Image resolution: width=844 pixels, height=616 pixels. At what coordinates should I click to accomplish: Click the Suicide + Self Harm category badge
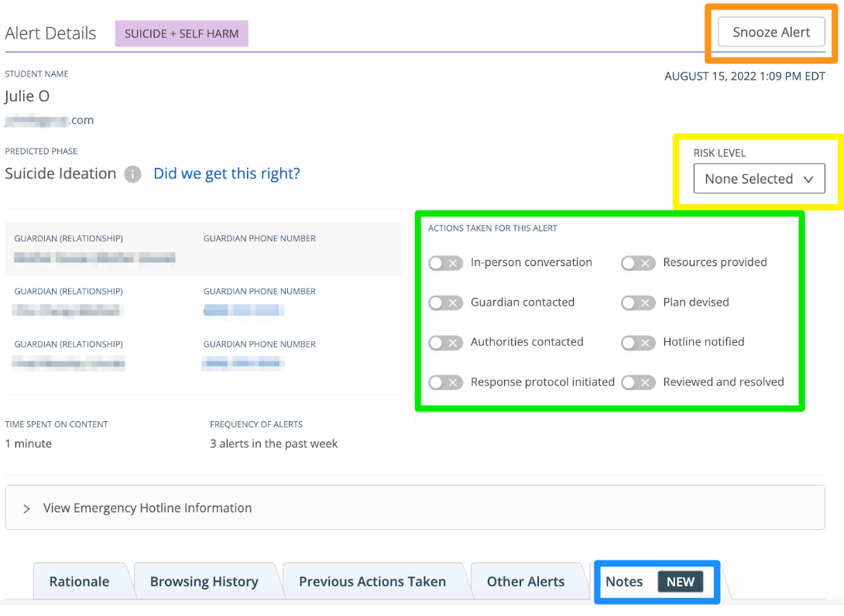click(x=181, y=34)
